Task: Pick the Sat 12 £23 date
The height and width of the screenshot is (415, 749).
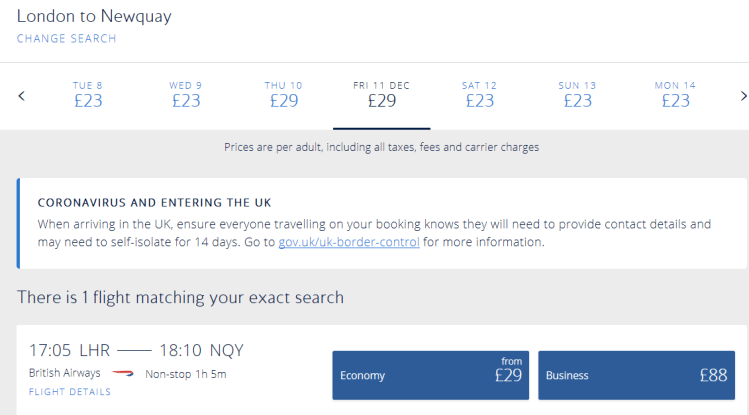Action: [x=479, y=95]
